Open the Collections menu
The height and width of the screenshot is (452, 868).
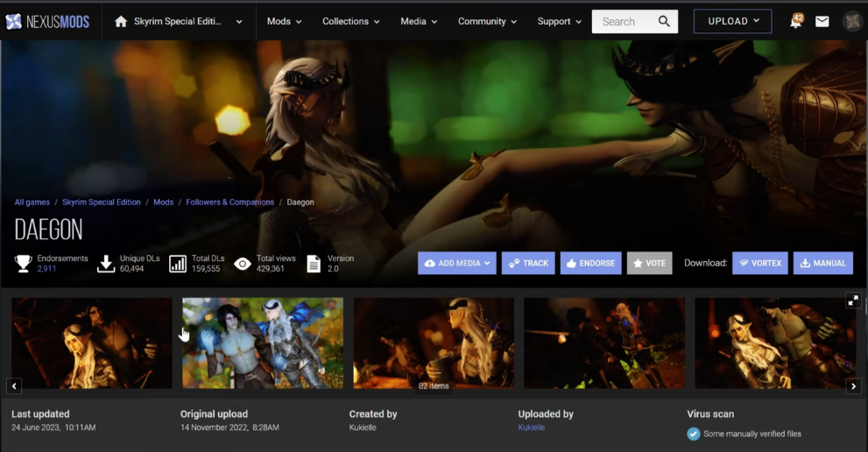click(x=350, y=21)
